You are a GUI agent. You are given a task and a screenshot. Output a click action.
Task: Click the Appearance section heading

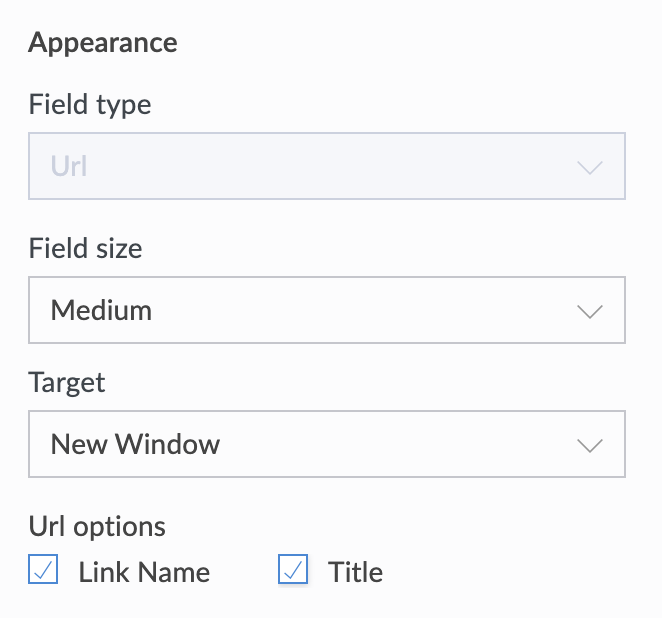tap(103, 43)
